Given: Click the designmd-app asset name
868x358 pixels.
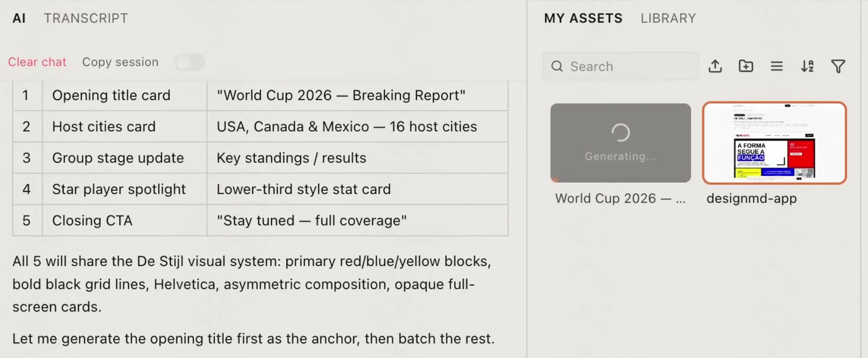Looking at the screenshot, I should pyautogui.click(x=751, y=199).
